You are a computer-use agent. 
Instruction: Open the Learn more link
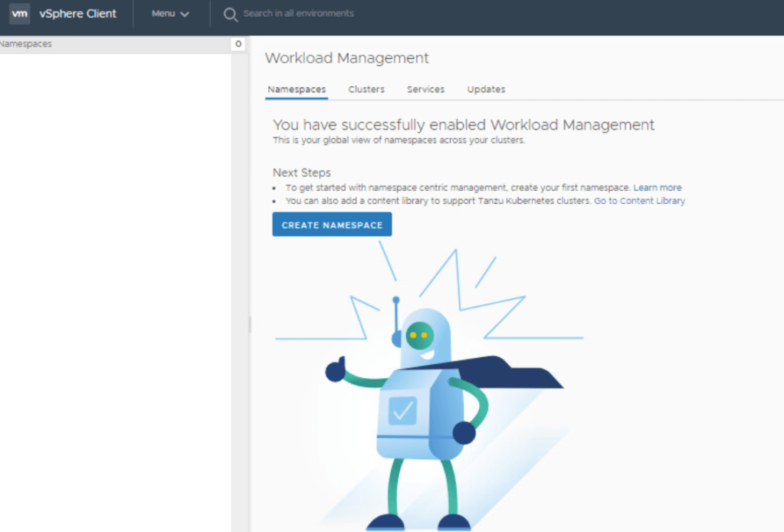(x=657, y=188)
